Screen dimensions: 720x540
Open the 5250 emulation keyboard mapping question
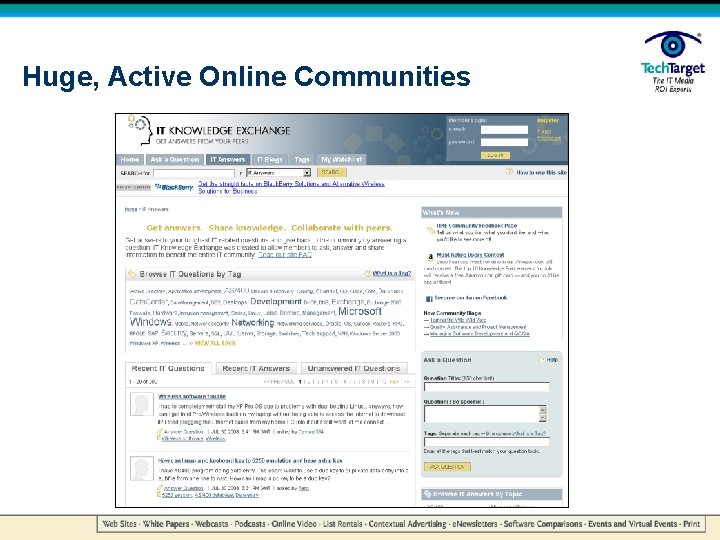coord(250,461)
